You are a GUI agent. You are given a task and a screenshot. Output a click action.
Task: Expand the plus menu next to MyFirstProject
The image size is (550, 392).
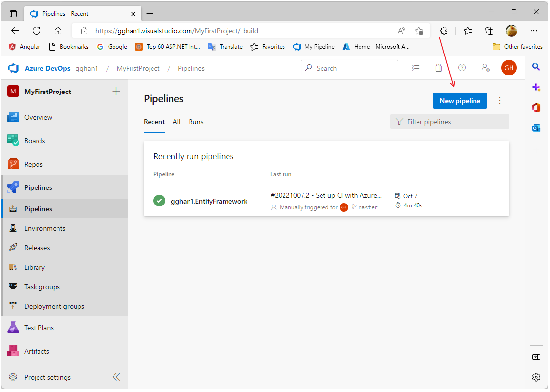(116, 91)
